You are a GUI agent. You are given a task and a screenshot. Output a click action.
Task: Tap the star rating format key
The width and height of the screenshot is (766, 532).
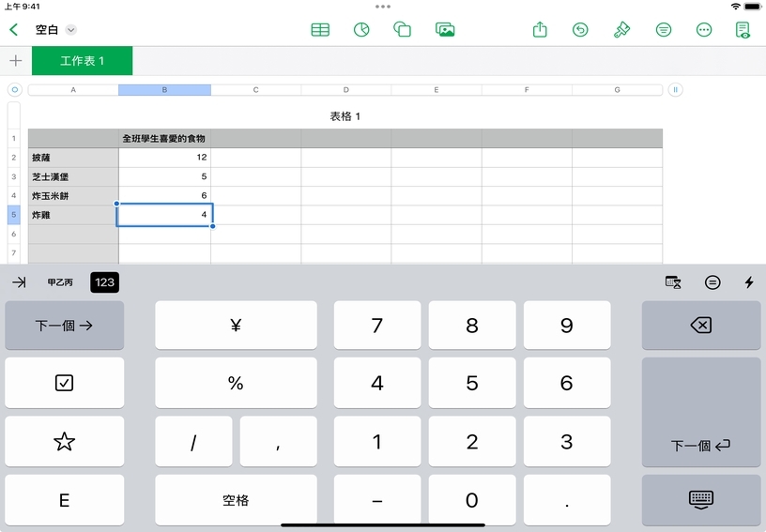tap(64, 442)
